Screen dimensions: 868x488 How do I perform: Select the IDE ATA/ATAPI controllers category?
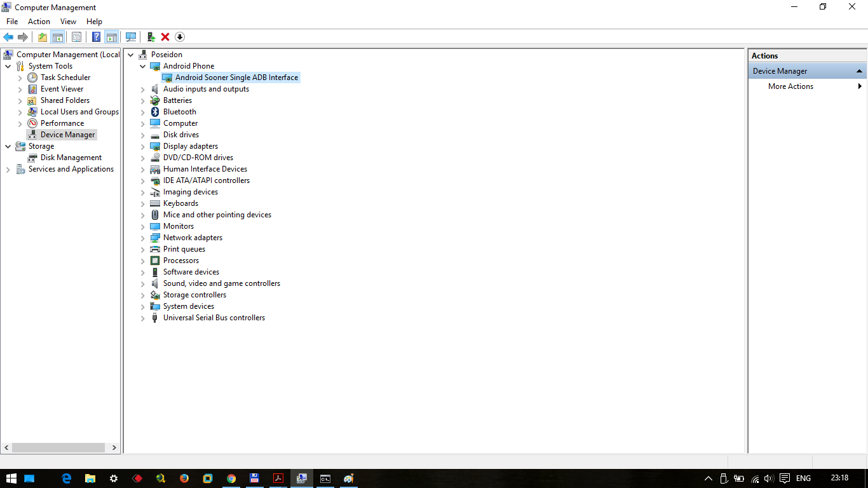tap(207, 180)
